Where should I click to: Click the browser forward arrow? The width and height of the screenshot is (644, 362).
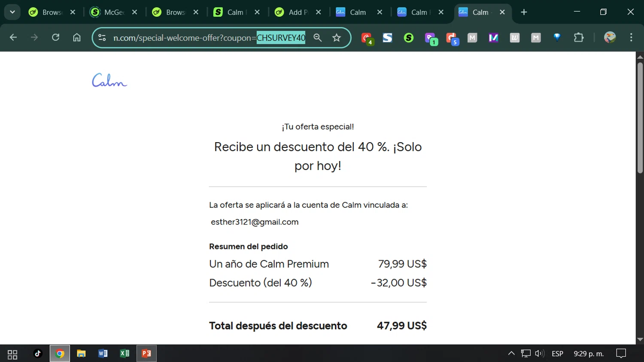(34, 38)
